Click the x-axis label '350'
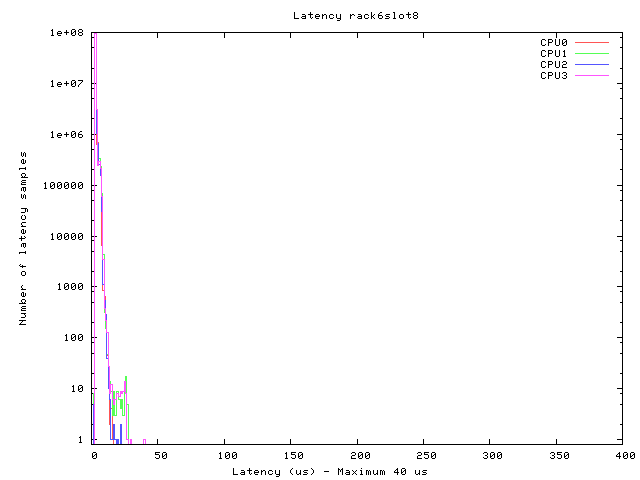The height and width of the screenshot is (480, 640). [x=559, y=456]
